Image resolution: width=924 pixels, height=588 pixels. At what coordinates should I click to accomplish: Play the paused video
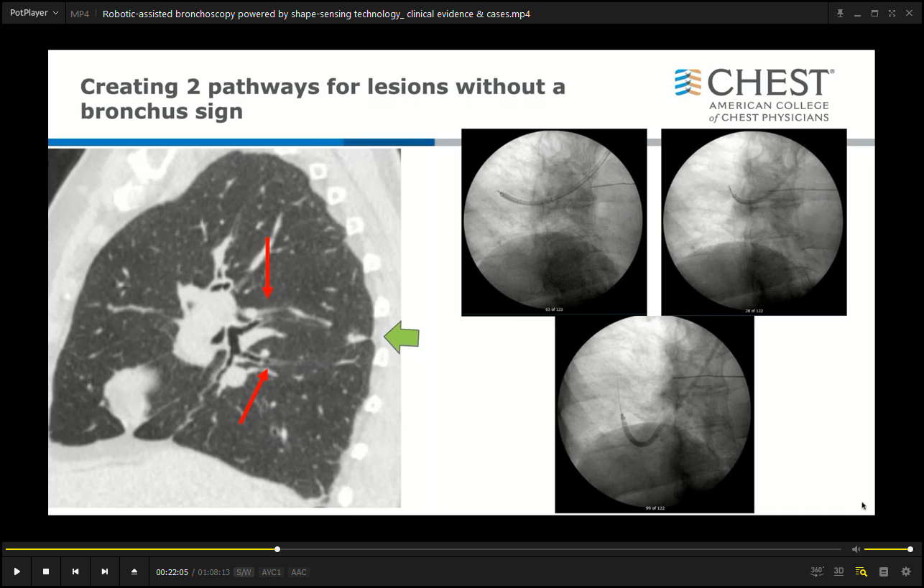(x=17, y=571)
